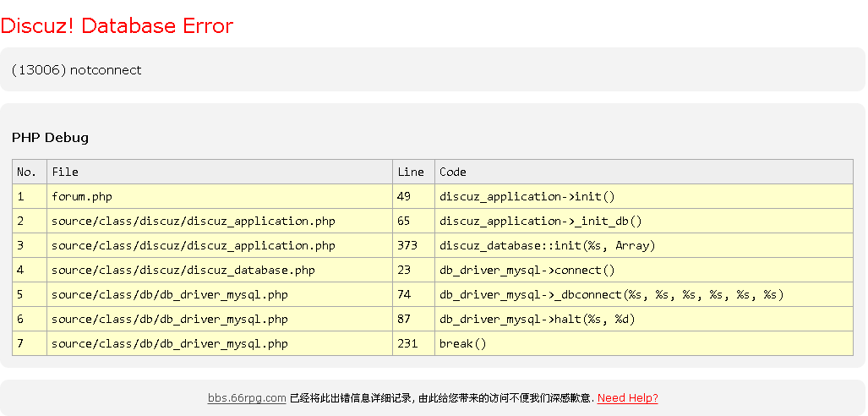Image resolution: width=868 pixels, height=416 pixels.
Task: Select the forum.php file cell
Action: 220,196
